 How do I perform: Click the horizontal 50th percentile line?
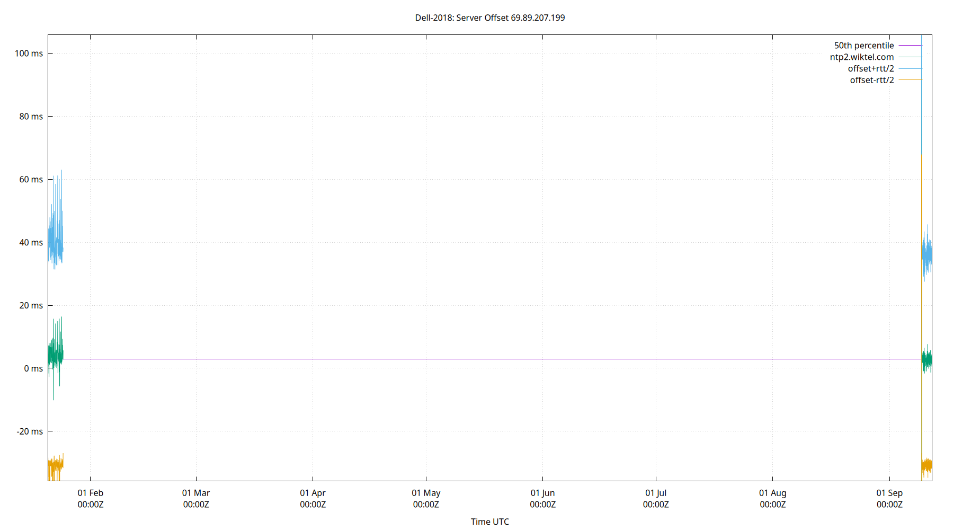[x=477, y=359]
